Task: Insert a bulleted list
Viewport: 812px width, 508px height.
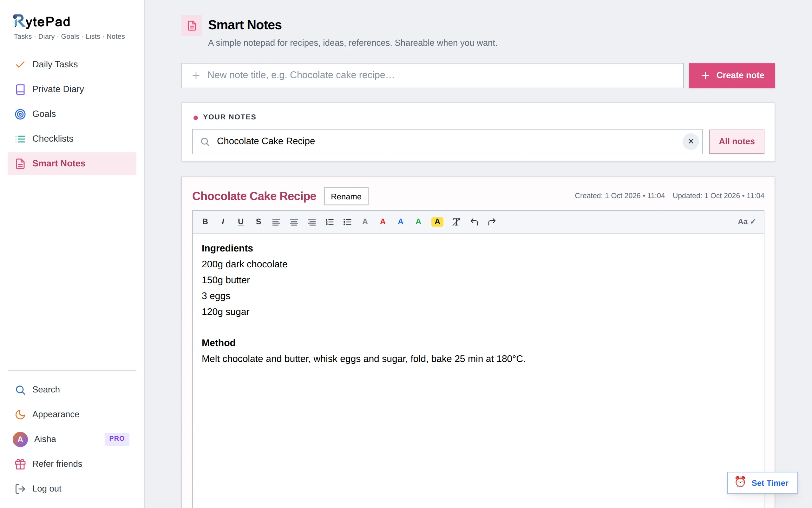Action: click(x=347, y=222)
